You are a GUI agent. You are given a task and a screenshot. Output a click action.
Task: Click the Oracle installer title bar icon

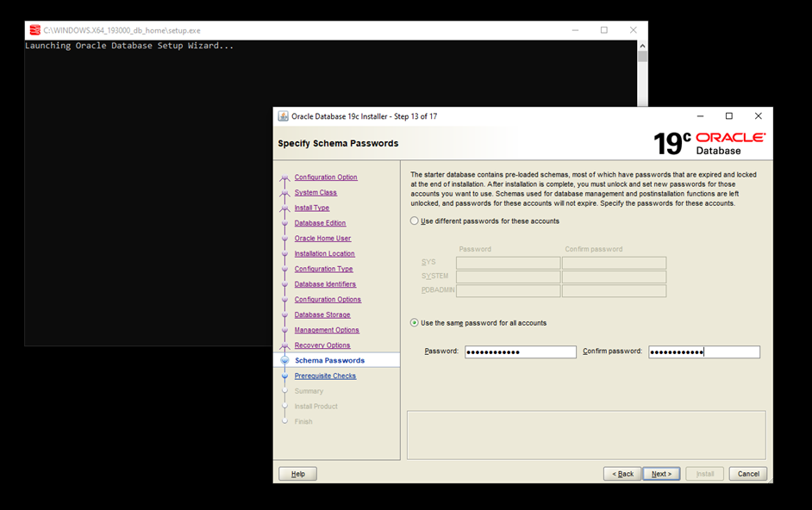coord(283,116)
